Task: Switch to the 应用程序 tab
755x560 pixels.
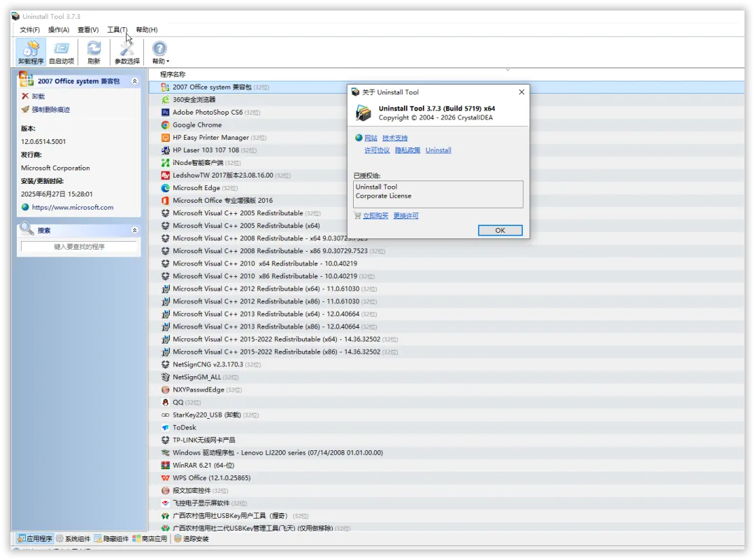Action: 35,539
